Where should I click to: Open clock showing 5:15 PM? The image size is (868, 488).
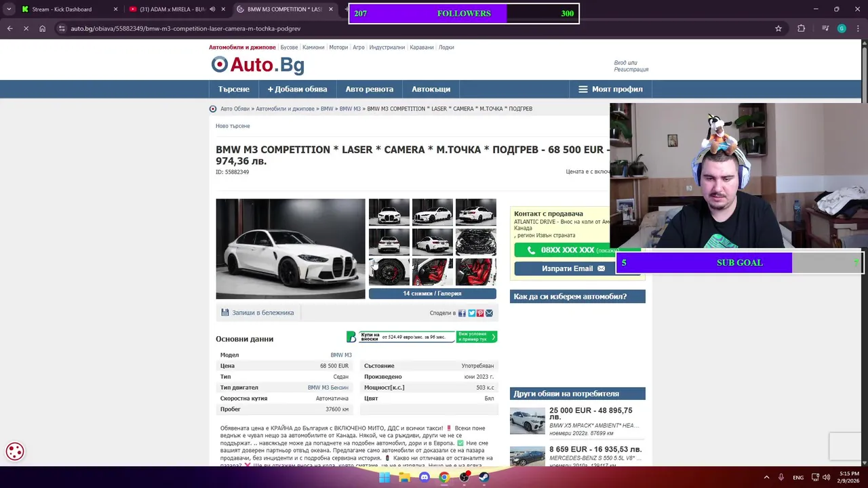tap(849, 477)
